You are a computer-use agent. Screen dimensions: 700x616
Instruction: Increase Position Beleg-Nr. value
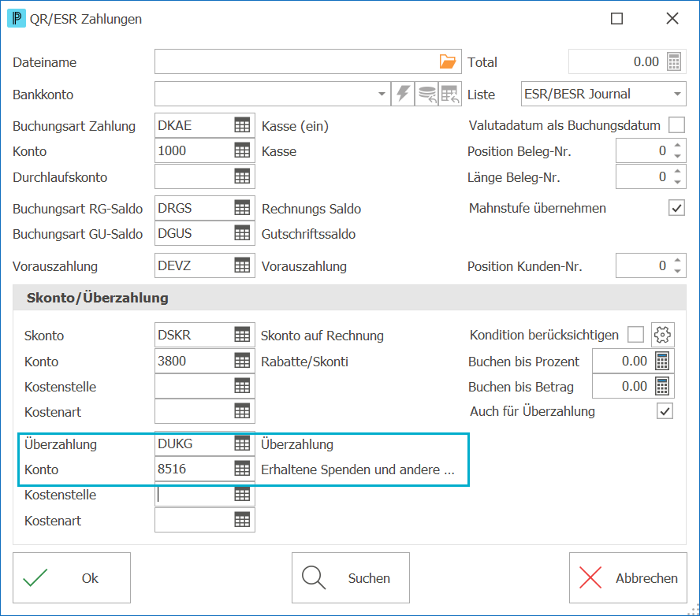coord(678,146)
